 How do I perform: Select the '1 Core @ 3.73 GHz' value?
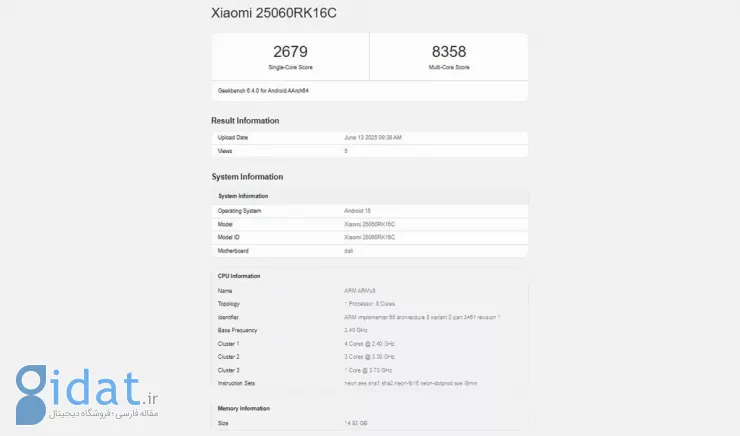368,370
